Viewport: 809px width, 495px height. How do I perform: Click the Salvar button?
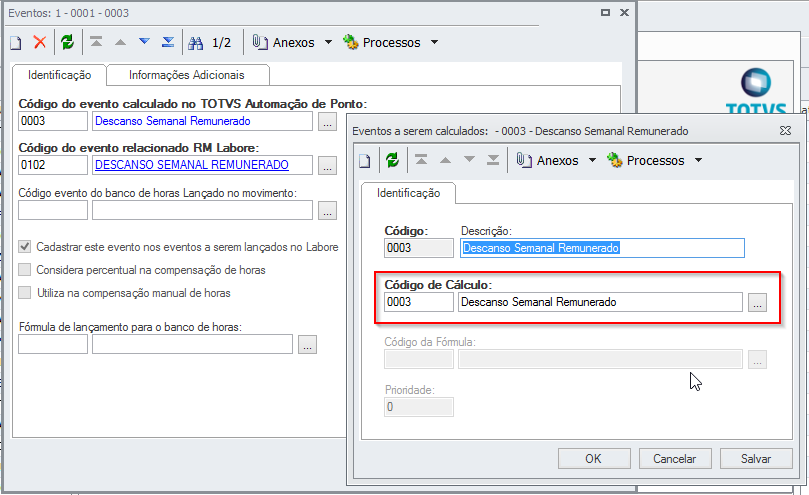tap(756, 458)
